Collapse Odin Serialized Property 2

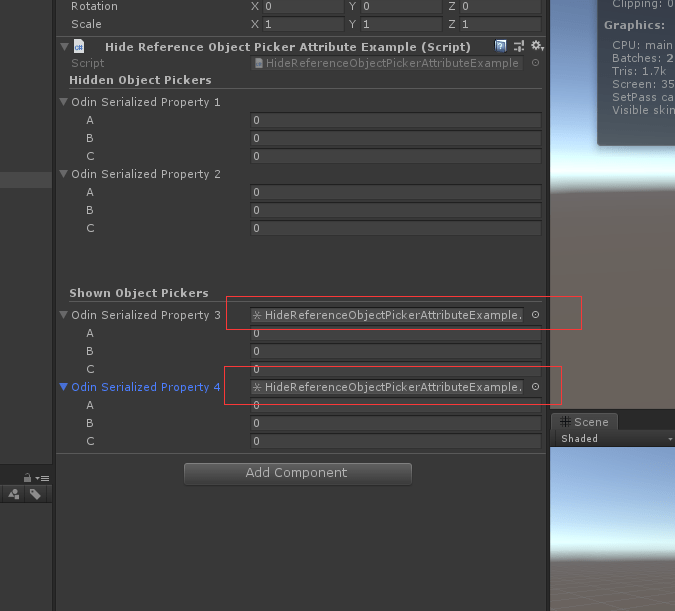pos(64,174)
